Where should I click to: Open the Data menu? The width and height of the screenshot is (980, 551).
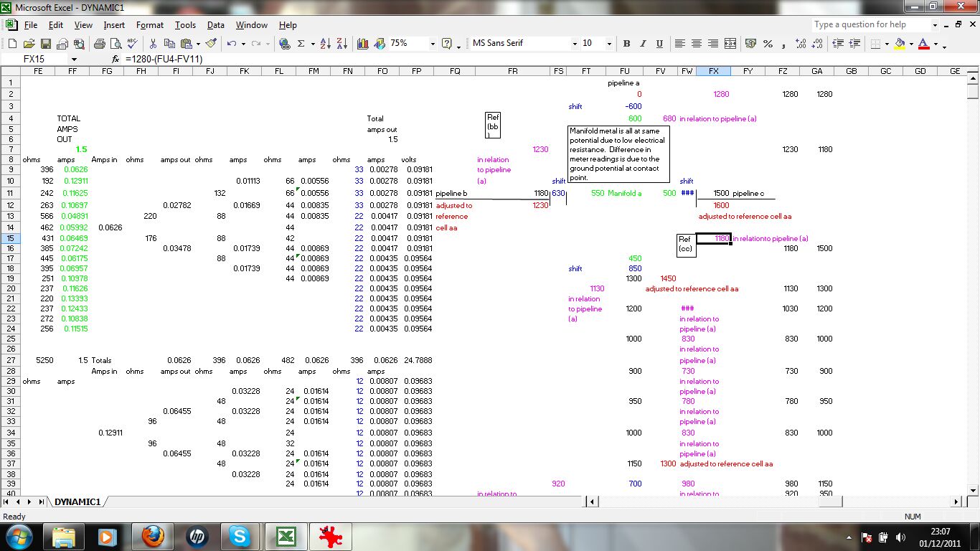coord(216,25)
